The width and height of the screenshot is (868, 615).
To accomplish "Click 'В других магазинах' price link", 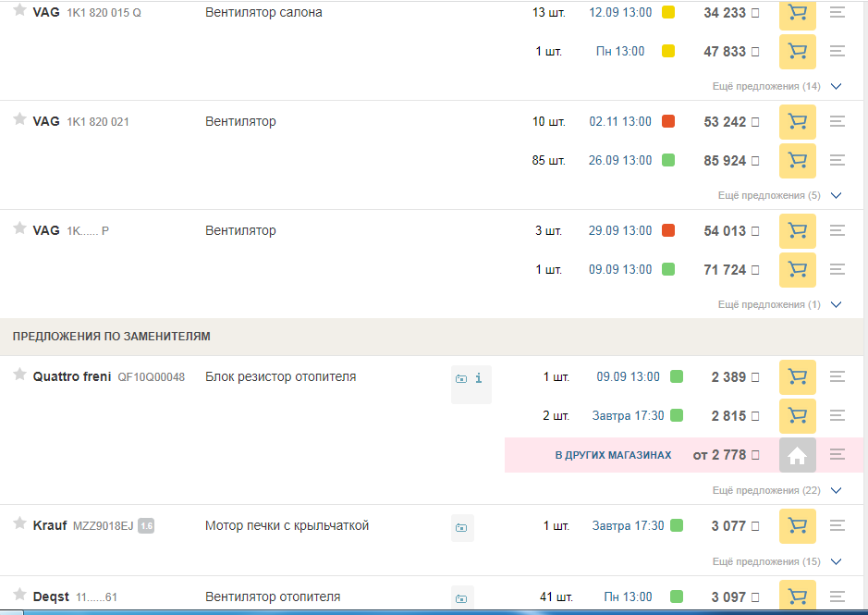I will pyautogui.click(x=612, y=455).
